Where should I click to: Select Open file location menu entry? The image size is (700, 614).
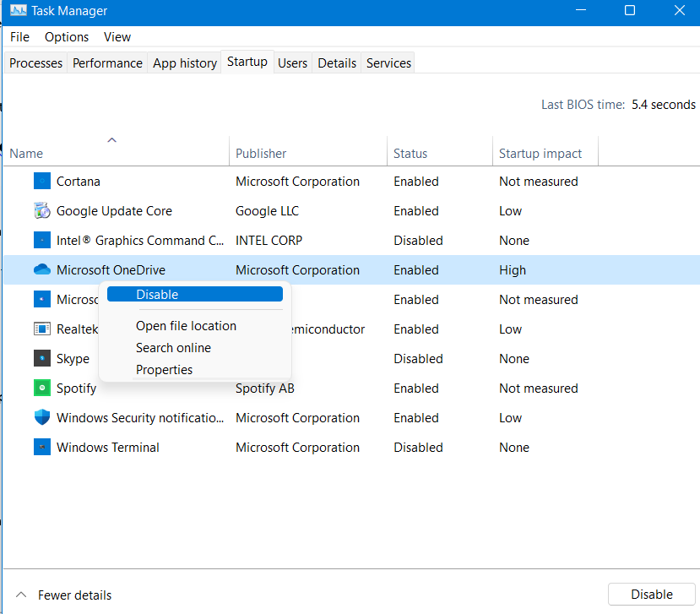186,326
